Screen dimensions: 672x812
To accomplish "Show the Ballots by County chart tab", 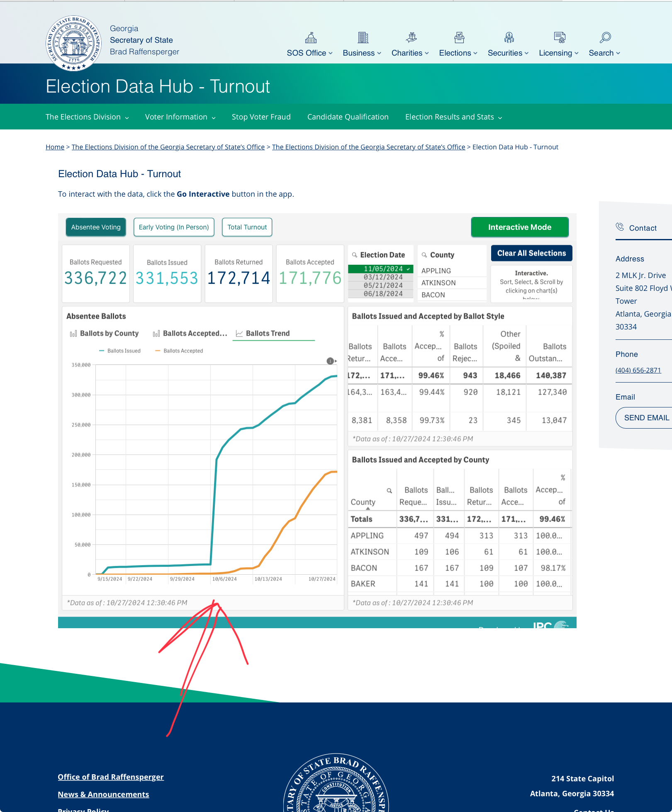I will pos(105,334).
